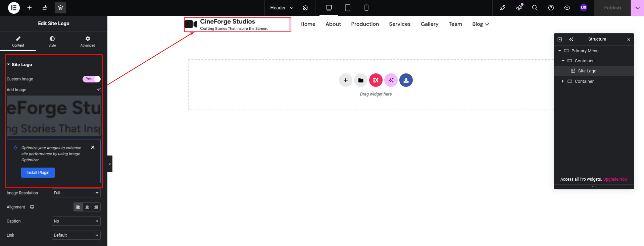Open template library folder icon
This screenshot has height=246, width=644.
[360, 80]
